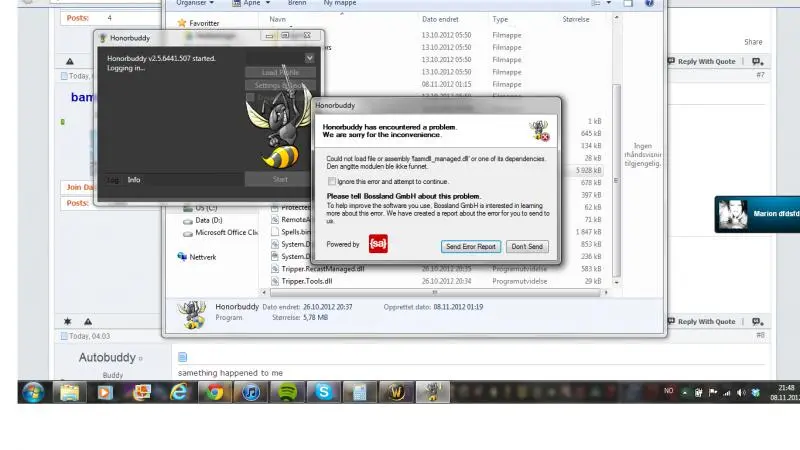Switch to the Log tab in Honorbuddy
This screenshot has width=800, height=450.
[113, 180]
